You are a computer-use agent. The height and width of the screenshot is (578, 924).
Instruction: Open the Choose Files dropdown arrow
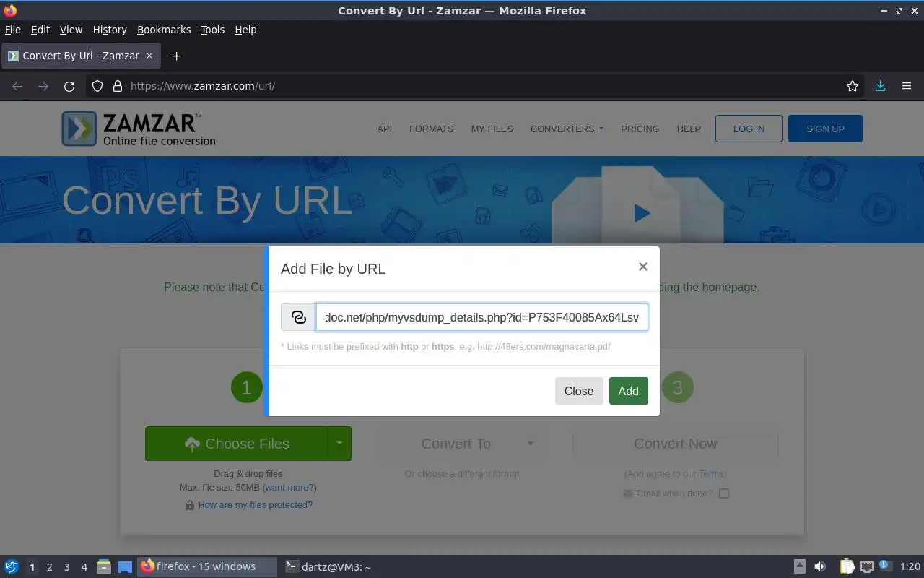pos(339,444)
